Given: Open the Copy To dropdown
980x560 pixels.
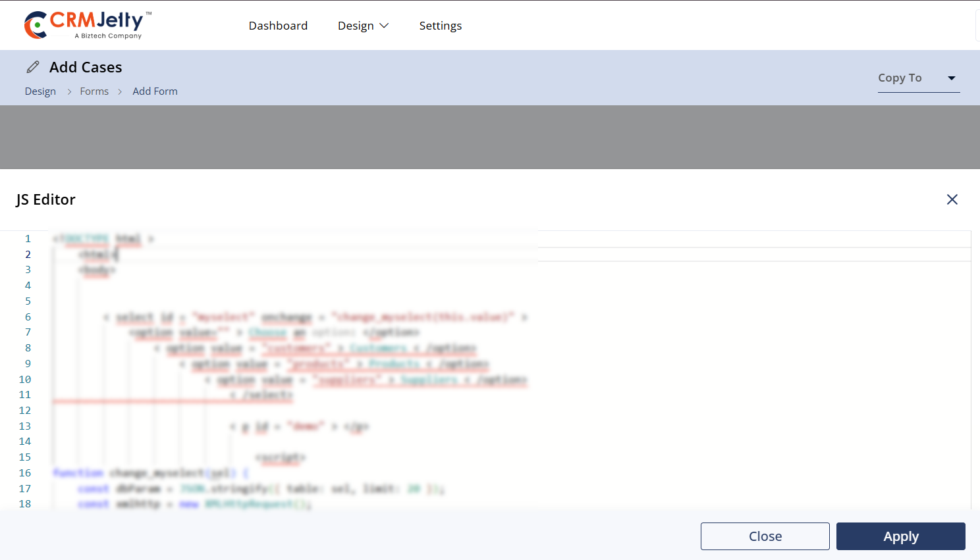Looking at the screenshot, I should (918, 78).
